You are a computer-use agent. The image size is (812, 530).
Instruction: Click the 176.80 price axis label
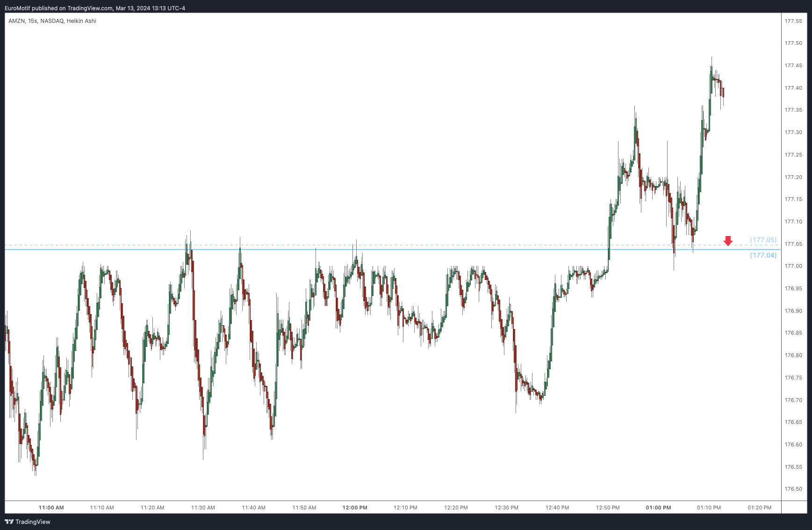(x=793, y=355)
